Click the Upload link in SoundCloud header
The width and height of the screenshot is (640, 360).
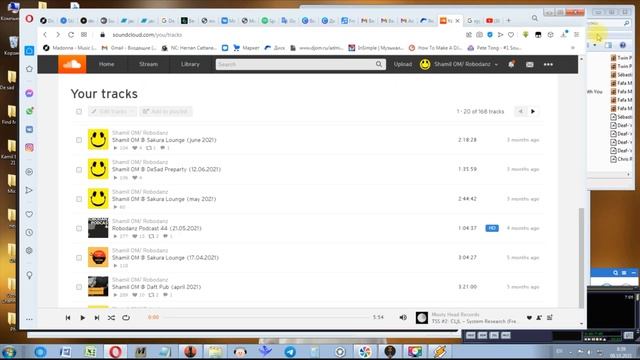click(402, 64)
